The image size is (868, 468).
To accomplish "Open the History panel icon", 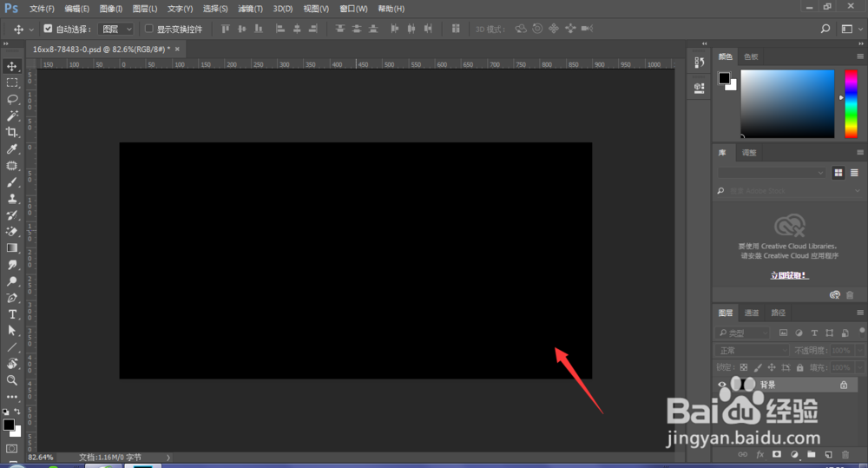I will coord(699,63).
